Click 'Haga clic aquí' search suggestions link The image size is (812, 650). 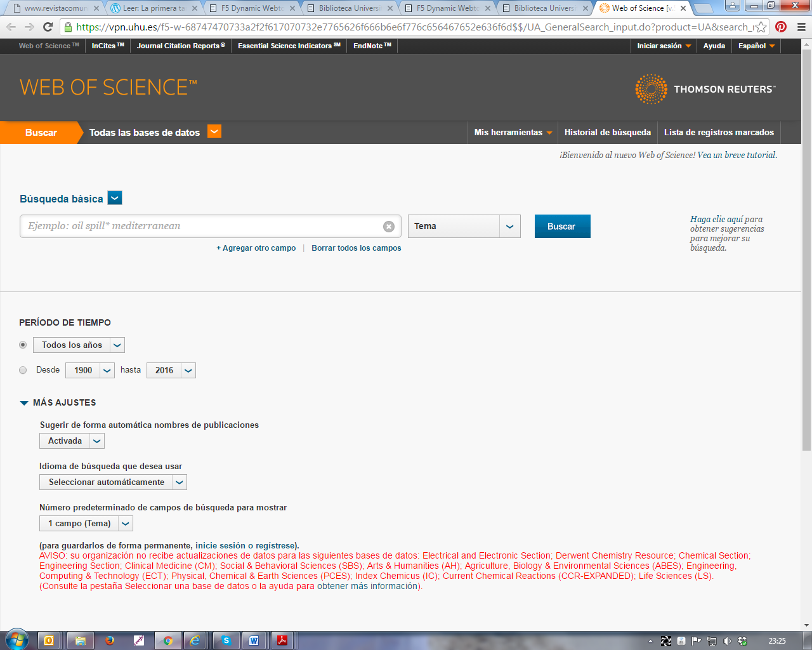[717, 219]
